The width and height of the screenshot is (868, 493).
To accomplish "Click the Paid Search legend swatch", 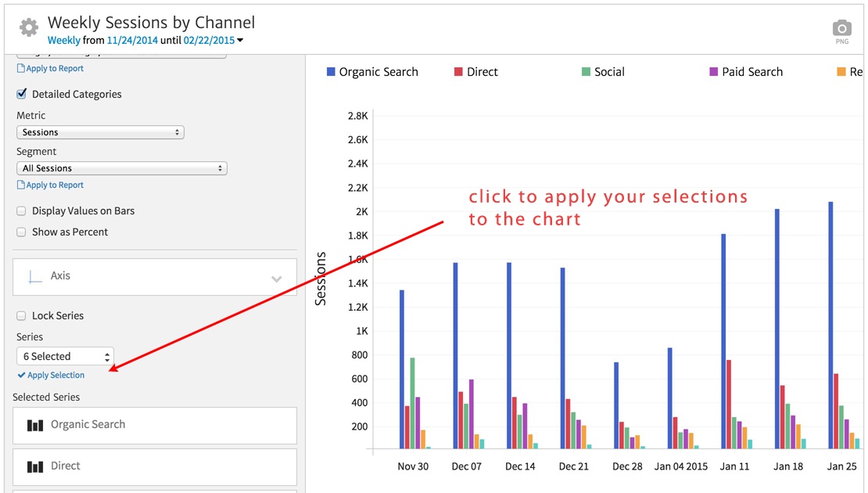I will tap(713, 72).
